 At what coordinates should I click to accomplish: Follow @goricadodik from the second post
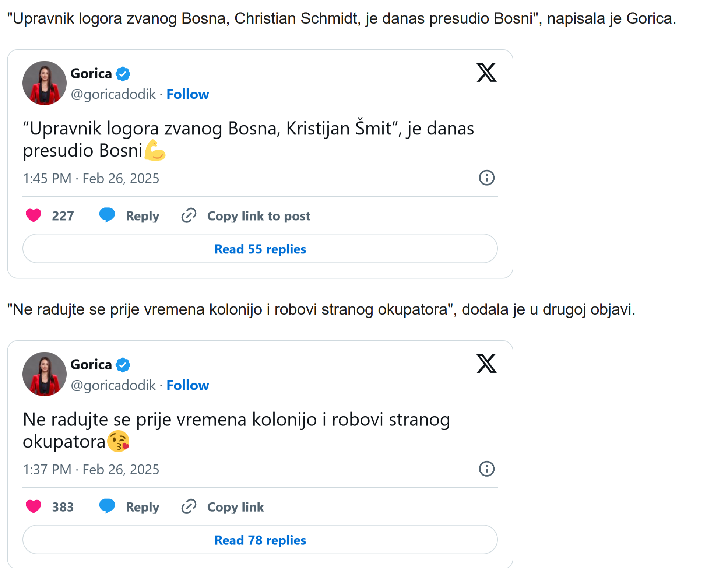click(188, 385)
